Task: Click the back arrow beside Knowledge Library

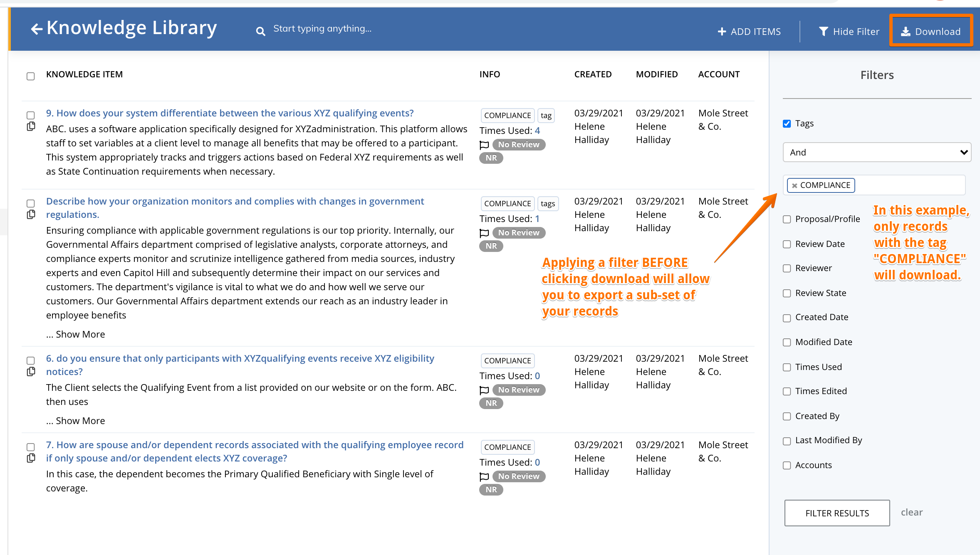Action: (x=37, y=29)
